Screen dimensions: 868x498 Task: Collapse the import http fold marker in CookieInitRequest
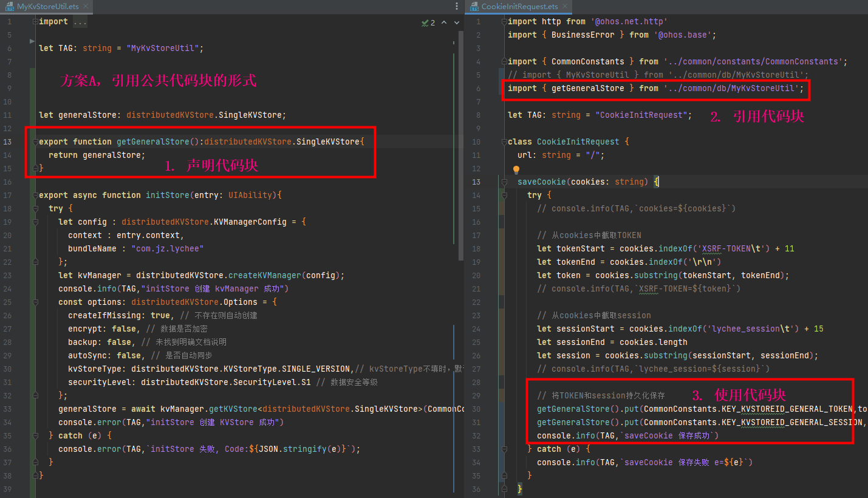coord(504,21)
